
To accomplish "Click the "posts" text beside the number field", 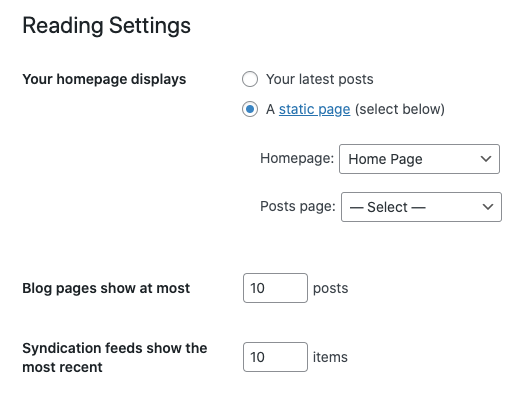I will [330, 289].
